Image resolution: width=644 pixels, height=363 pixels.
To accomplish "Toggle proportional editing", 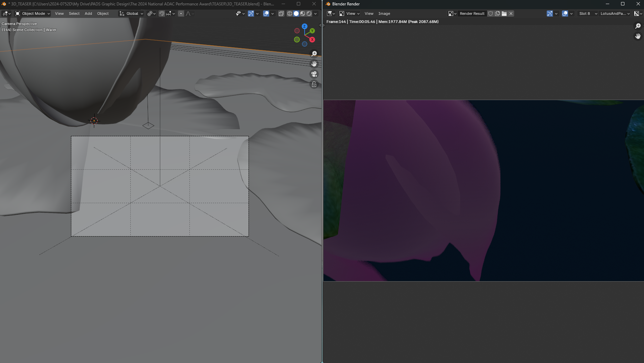I will [181, 14].
